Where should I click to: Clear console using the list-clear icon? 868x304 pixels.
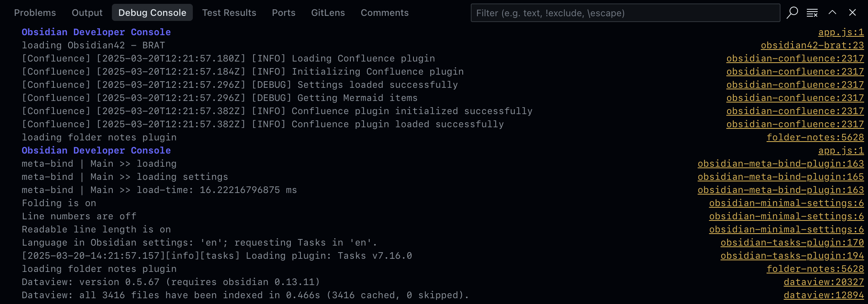812,13
